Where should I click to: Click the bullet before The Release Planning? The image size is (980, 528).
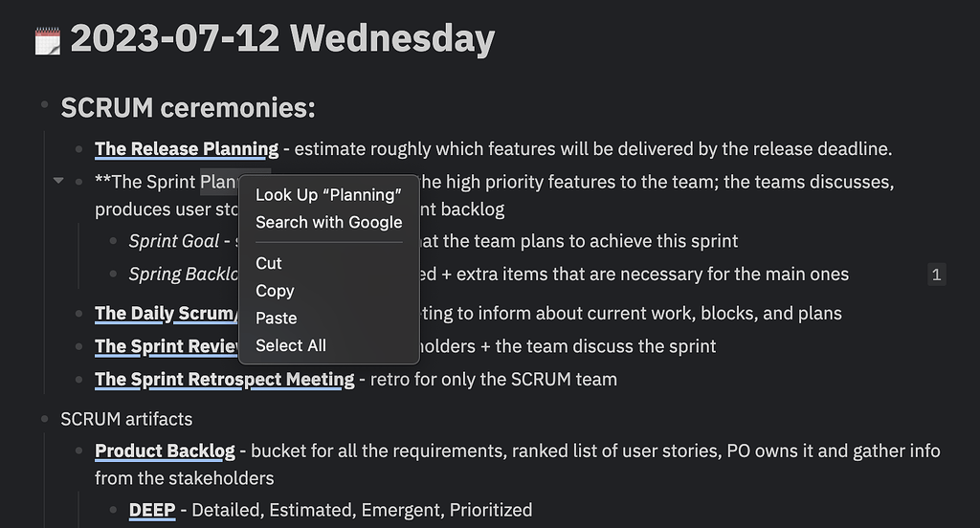79,149
